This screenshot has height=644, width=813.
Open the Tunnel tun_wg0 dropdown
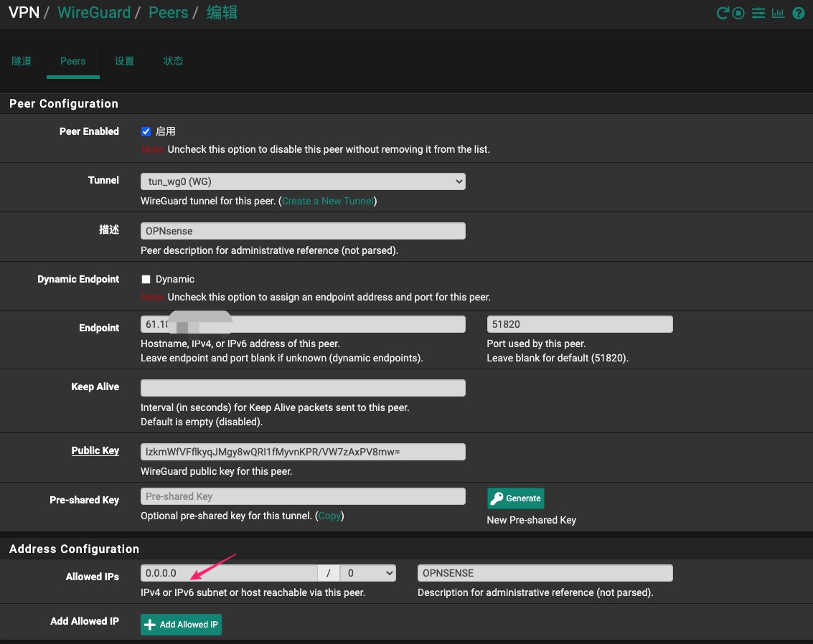[303, 181]
